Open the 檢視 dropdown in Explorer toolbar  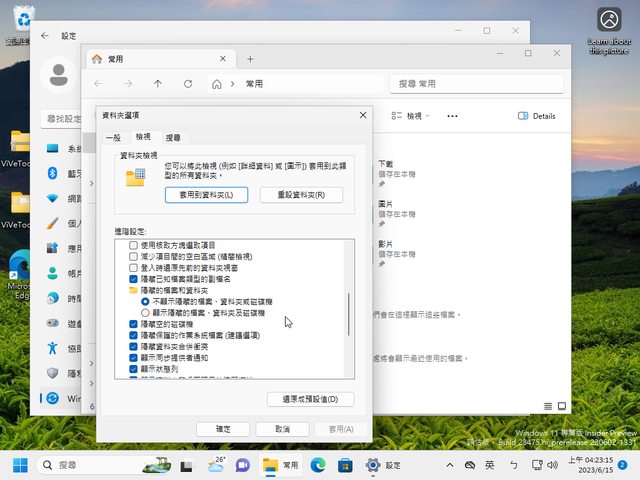(412, 116)
